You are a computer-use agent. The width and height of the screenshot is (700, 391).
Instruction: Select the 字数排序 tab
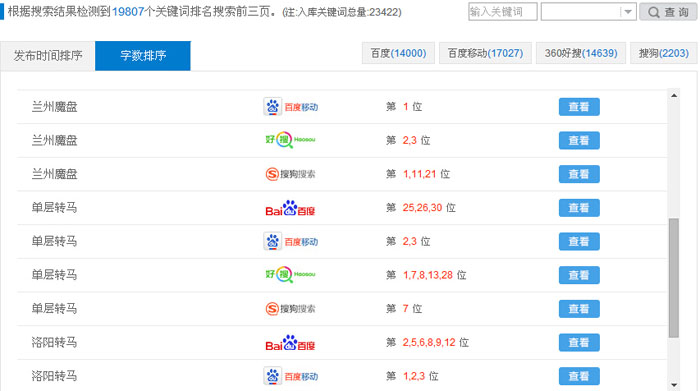point(143,56)
